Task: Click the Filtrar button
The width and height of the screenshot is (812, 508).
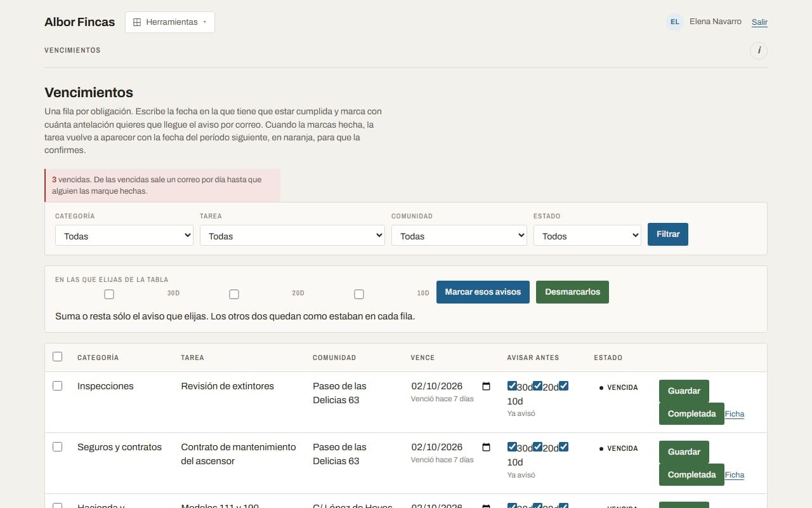Action: point(668,234)
